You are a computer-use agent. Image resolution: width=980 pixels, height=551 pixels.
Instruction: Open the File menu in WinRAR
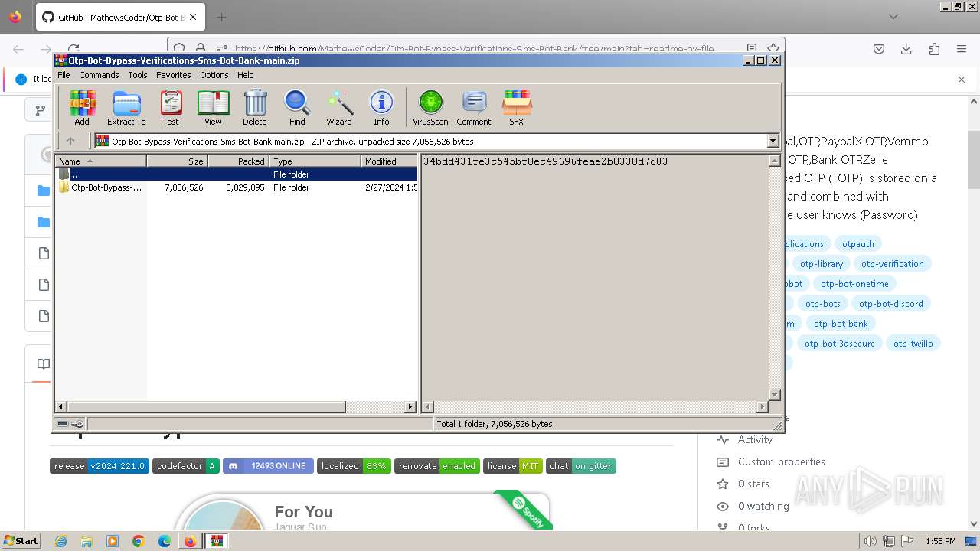(64, 75)
